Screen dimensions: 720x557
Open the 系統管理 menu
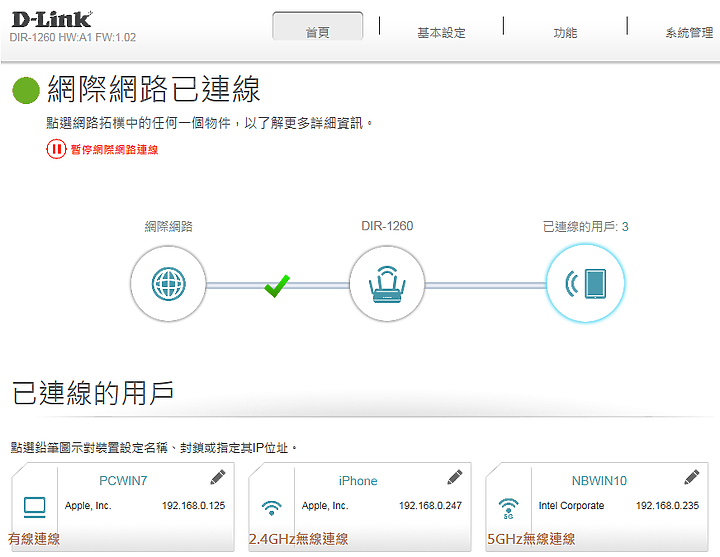689,33
